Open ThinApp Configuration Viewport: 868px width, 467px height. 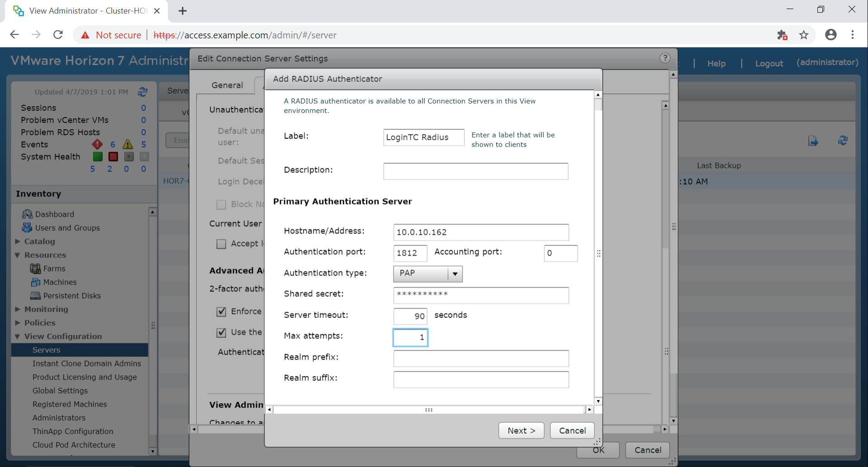[x=73, y=431]
